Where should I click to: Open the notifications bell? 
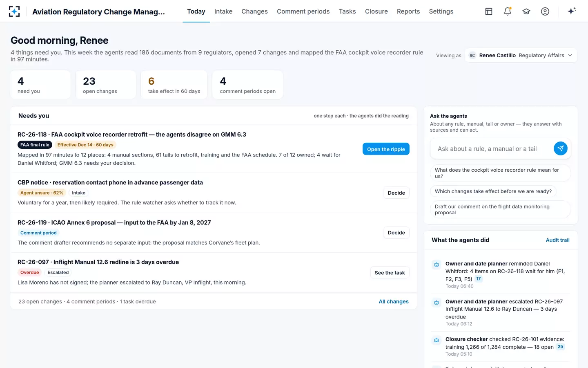(508, 11)
